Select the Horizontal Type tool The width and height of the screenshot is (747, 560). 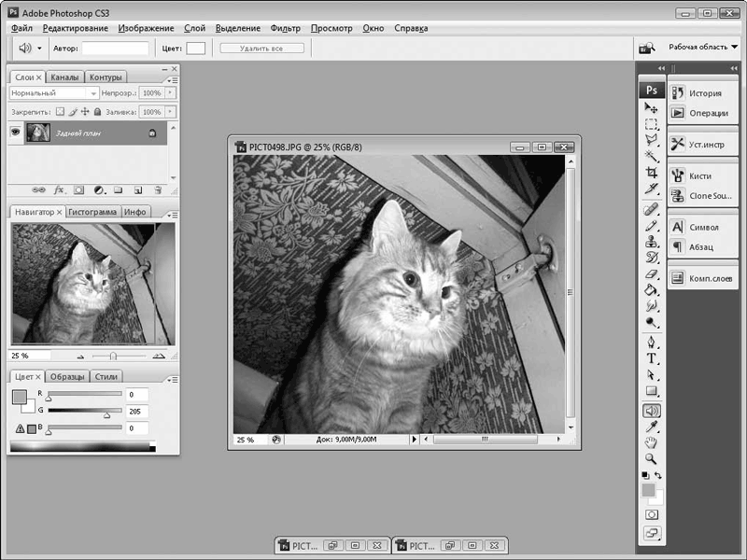652,359
